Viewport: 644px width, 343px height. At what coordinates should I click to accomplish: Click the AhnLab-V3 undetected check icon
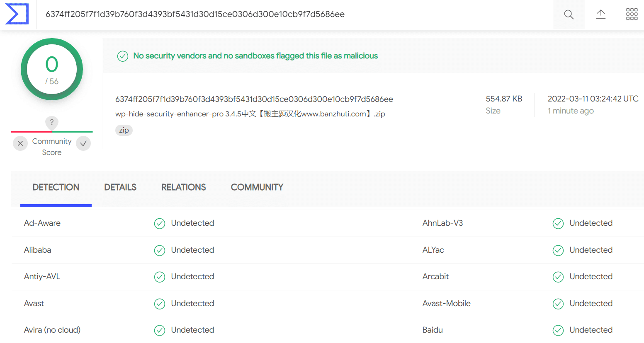coord(558,224)
